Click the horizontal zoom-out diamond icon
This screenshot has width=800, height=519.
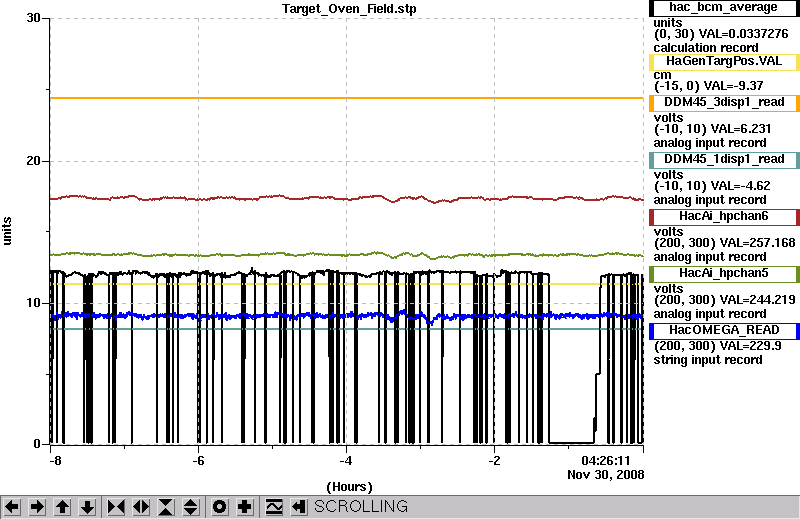[x=141, y=507]
